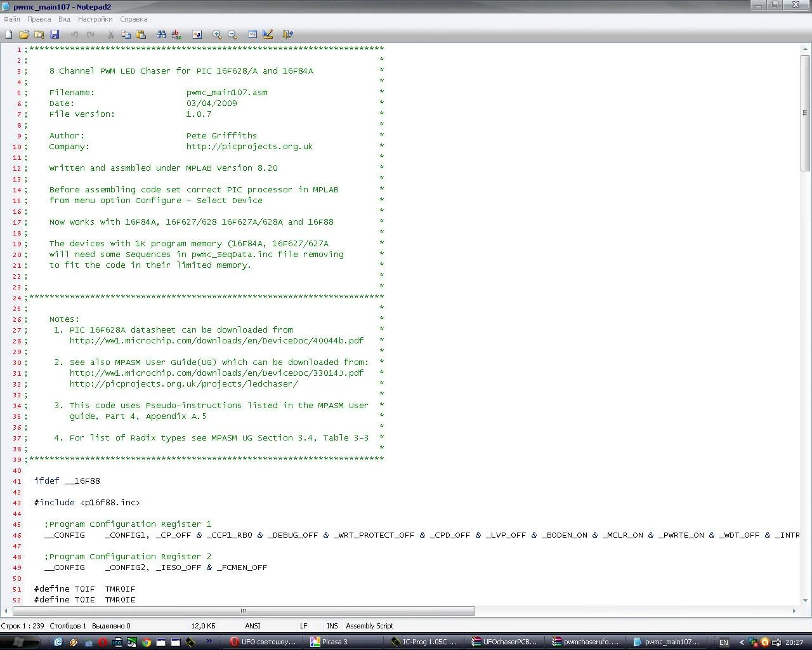Open the syntax scheme selector icon

click(252, 34)
